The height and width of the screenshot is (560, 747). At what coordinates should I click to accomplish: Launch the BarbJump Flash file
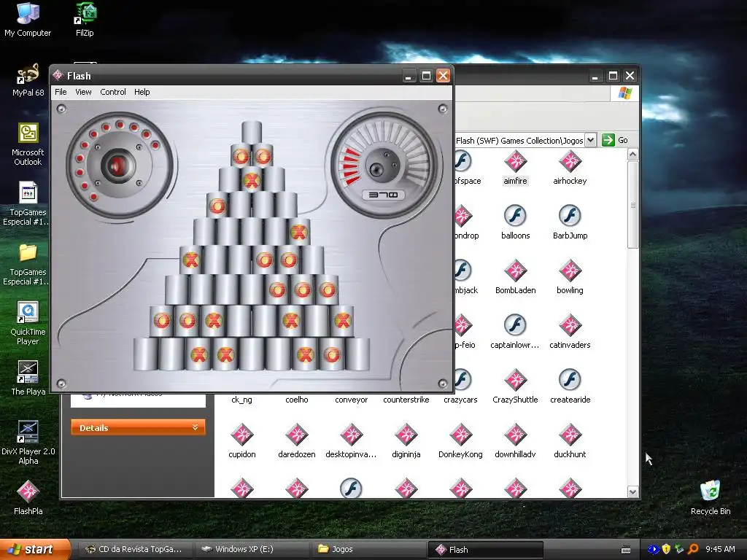click(x=570, y=216)
